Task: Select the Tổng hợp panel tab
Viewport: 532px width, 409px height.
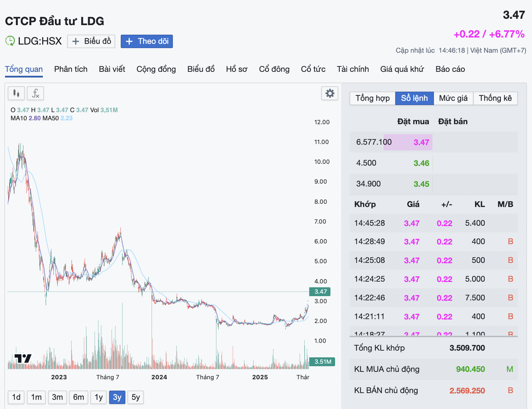Action: (373, 98)
